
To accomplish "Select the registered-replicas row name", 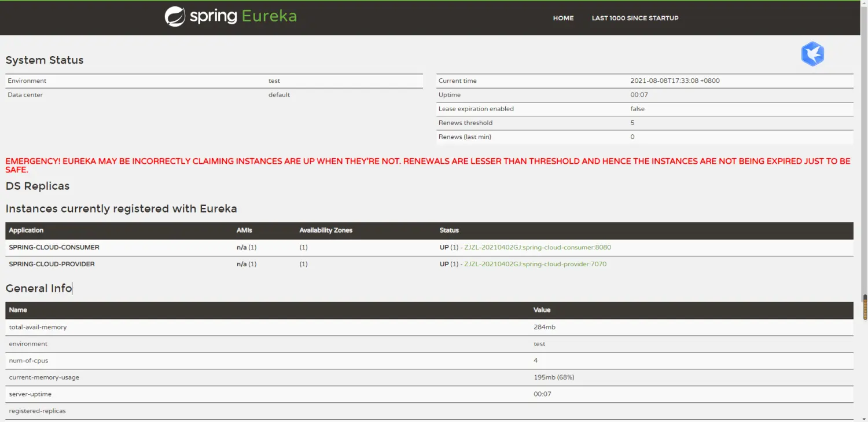I will [38, 411].
